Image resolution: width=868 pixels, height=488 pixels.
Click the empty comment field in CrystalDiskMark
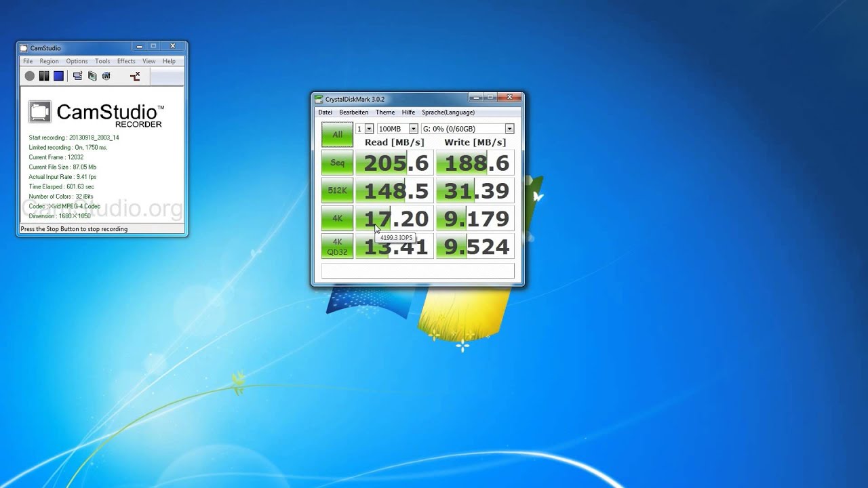(x=418, y=271)
